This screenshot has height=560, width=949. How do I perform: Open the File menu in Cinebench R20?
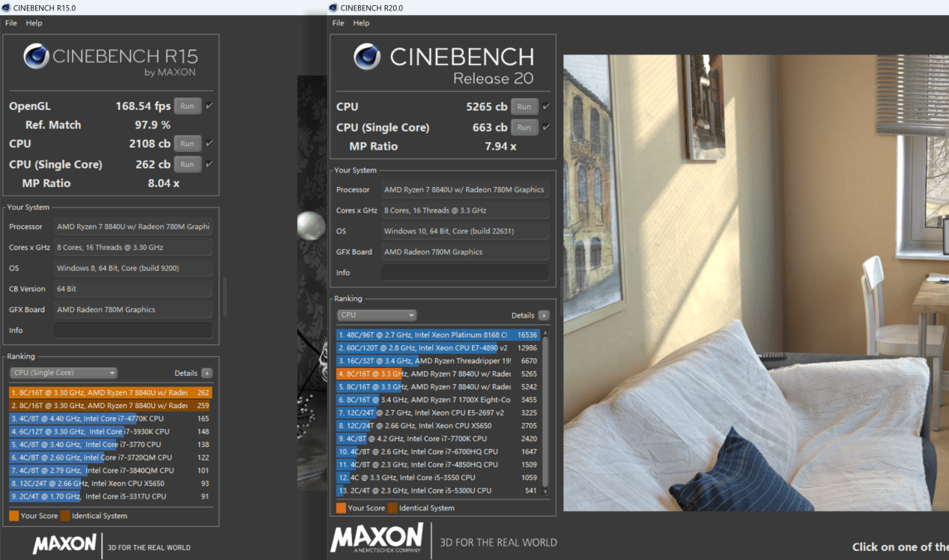tap(339, 23)
